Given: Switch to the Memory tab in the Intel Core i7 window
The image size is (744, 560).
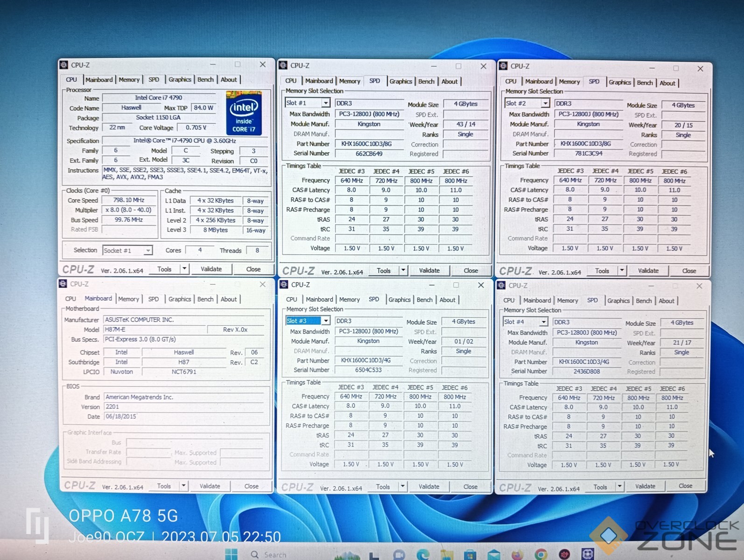Looking at the screenshot, I should tap(129, 80).
